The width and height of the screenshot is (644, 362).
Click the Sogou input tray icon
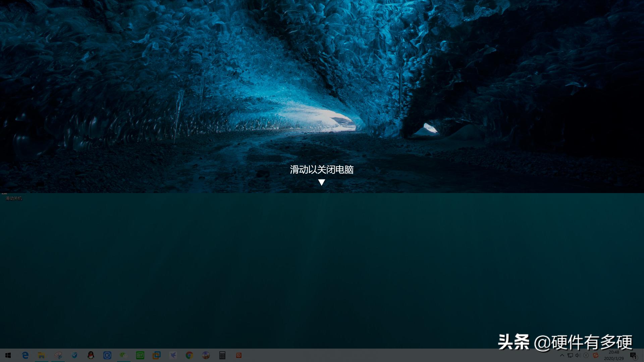595,355
